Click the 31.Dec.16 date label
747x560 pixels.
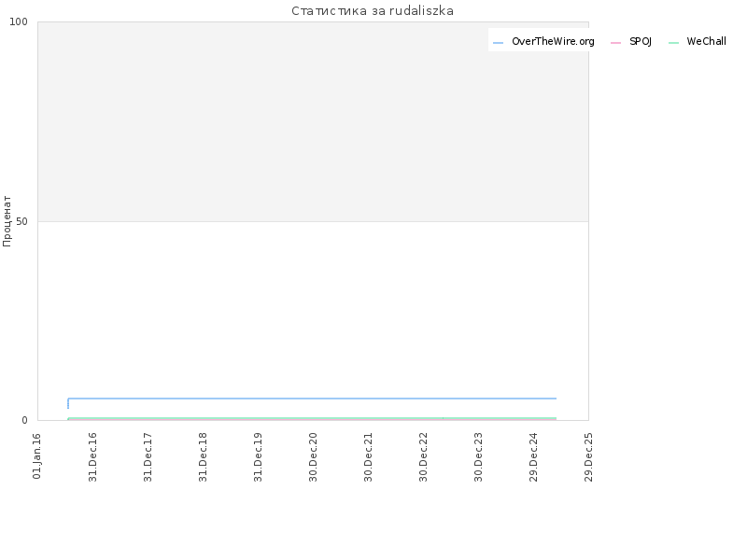coord(92,457)
